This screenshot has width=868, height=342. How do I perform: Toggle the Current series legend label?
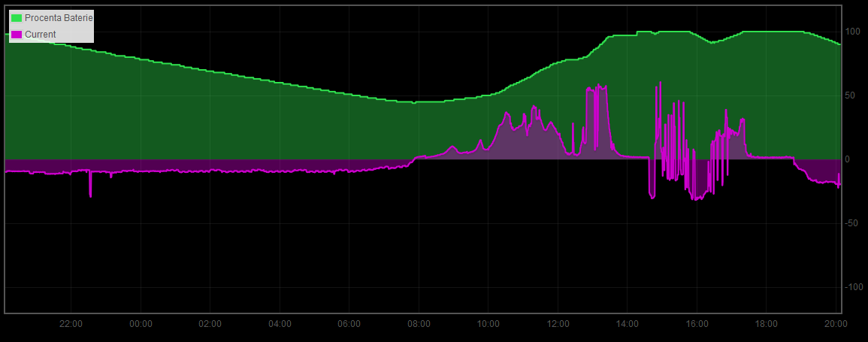(41, 35)
